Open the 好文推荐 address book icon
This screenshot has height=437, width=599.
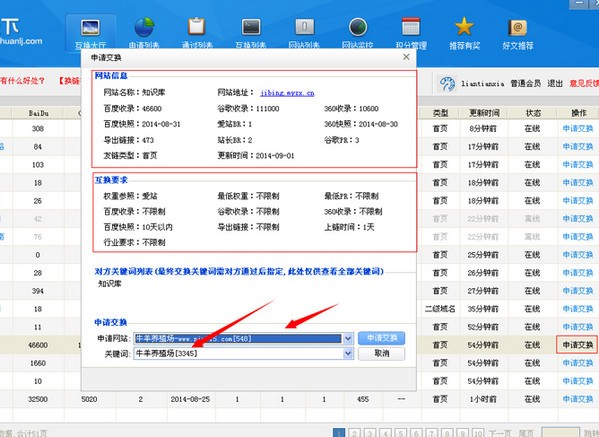(518, 28)
